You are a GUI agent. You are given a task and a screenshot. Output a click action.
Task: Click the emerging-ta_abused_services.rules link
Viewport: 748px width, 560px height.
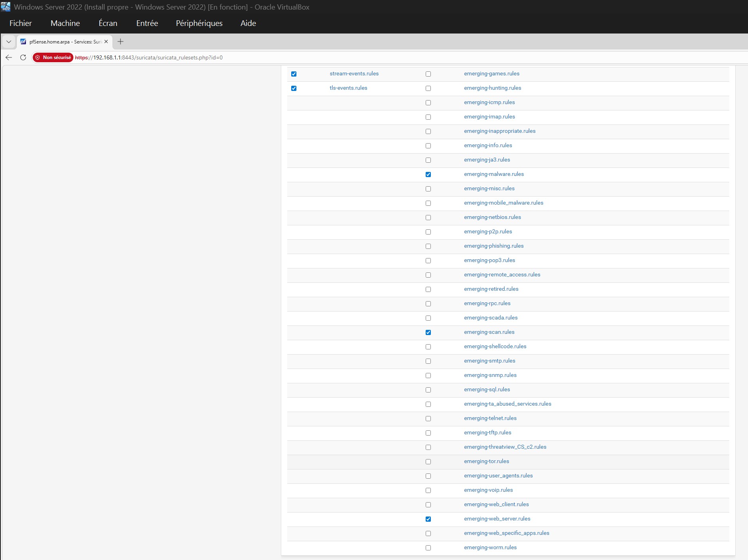click(x=507, y=404)
